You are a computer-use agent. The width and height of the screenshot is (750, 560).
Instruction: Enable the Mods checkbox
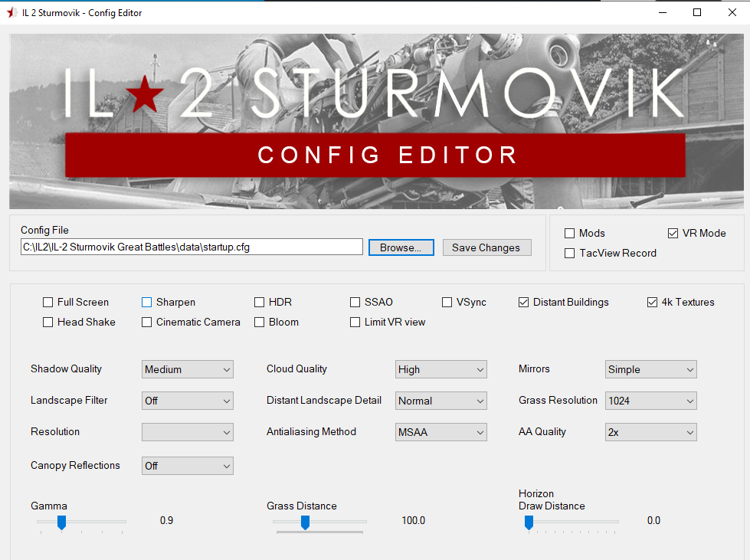click(569, 234)
